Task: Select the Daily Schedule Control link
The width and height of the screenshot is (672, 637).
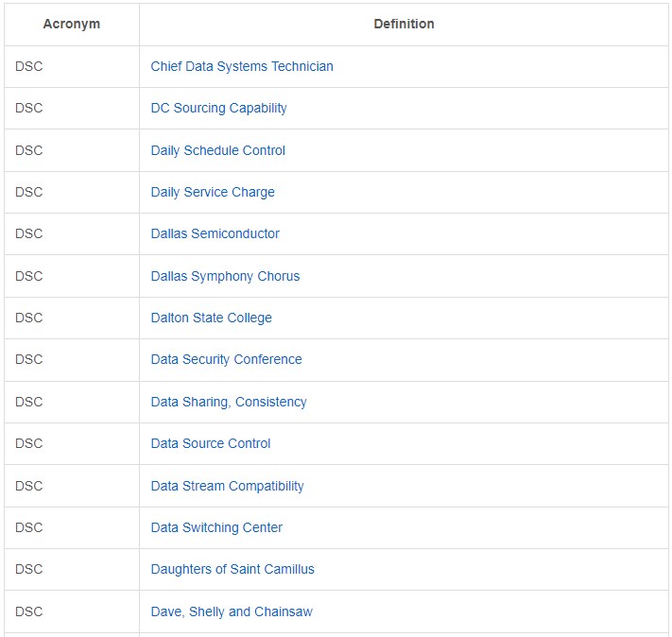Action: click(217, 150)
